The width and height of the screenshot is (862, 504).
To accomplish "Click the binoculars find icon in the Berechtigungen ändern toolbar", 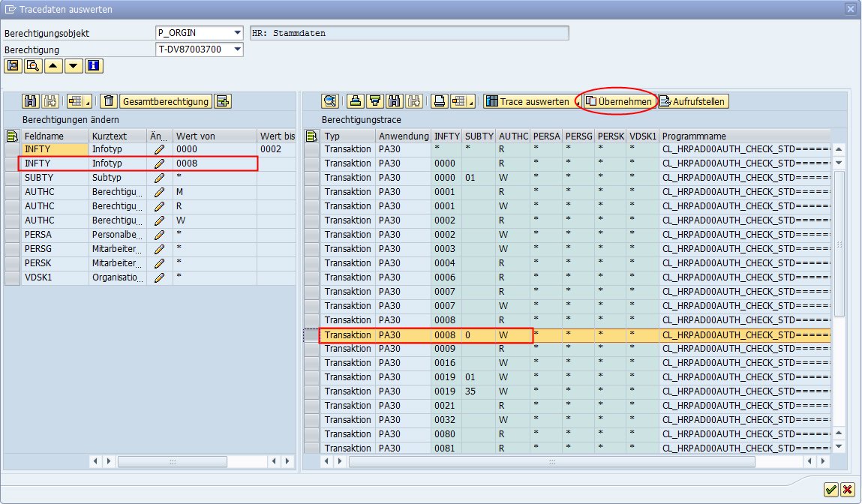I will (x=31, y=101).
